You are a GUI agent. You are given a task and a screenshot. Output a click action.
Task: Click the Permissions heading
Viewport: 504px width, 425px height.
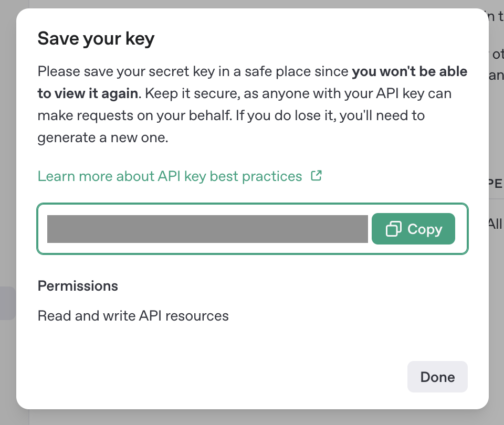pyautogui.click(x=78, y=286)
